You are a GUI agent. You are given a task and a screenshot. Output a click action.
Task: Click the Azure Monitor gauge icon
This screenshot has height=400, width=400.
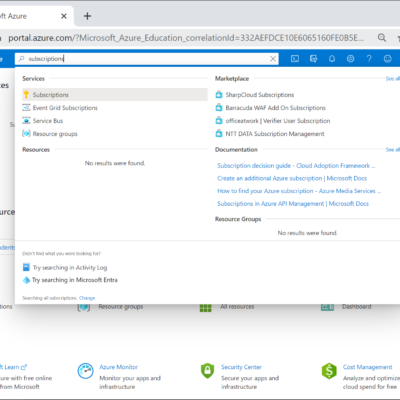coord(86,371)
